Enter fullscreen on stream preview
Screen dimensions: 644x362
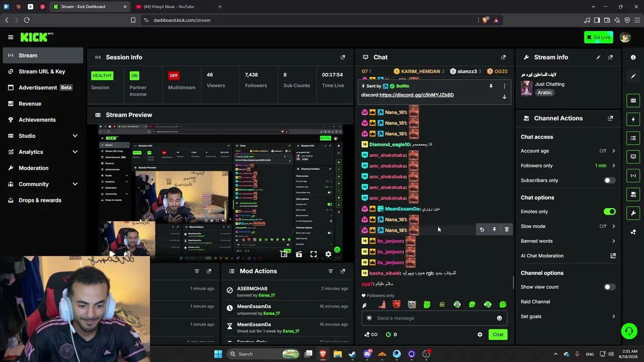pos(313,254)
